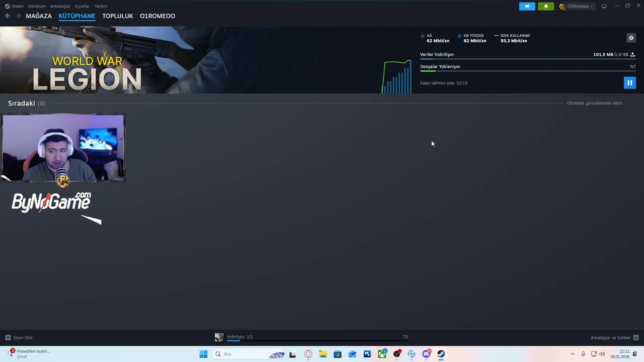The width and height of the screenshot is (644, 362).
Task: Click the network speed graph
Action: pos(397,76)
